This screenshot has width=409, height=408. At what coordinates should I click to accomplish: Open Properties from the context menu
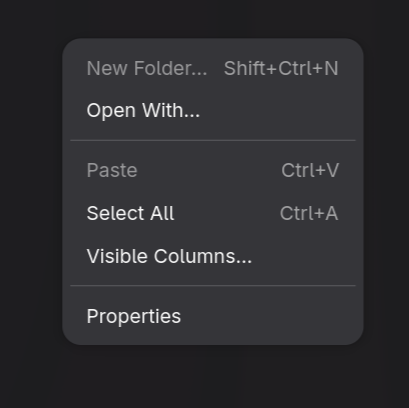213,316
